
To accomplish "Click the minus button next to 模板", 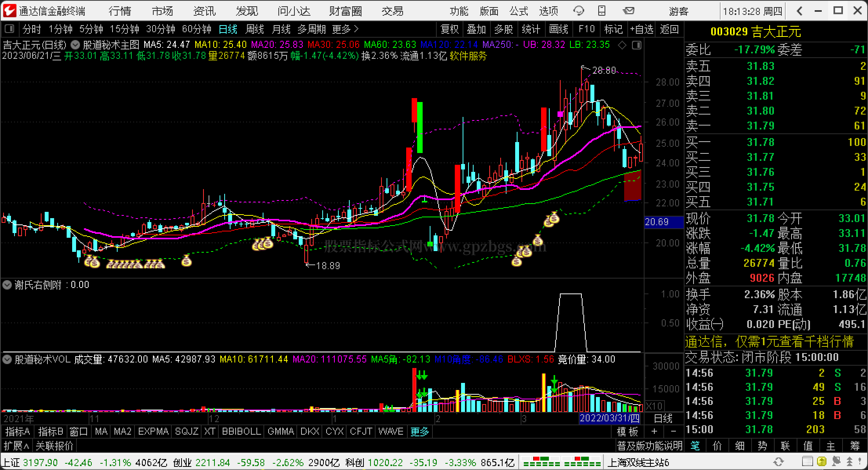I will tap(674, 432).
